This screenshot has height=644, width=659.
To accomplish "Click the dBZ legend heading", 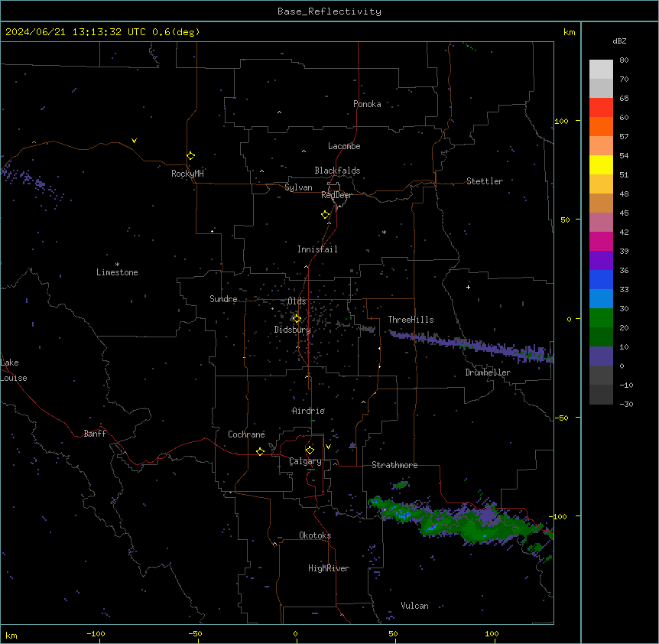I will (619, 41).
